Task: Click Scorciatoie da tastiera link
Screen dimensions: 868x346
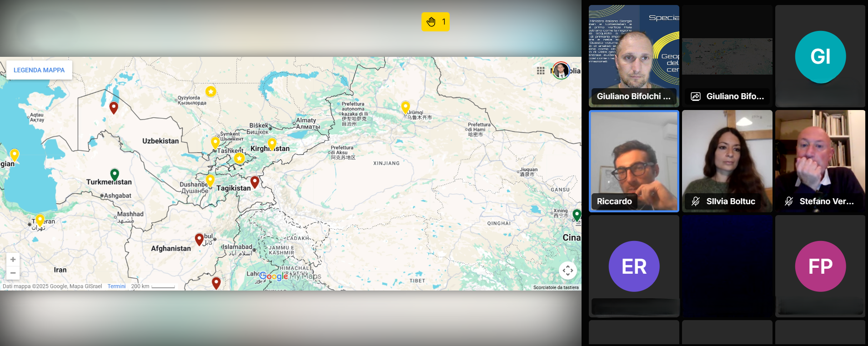Action: pos(556,287)
